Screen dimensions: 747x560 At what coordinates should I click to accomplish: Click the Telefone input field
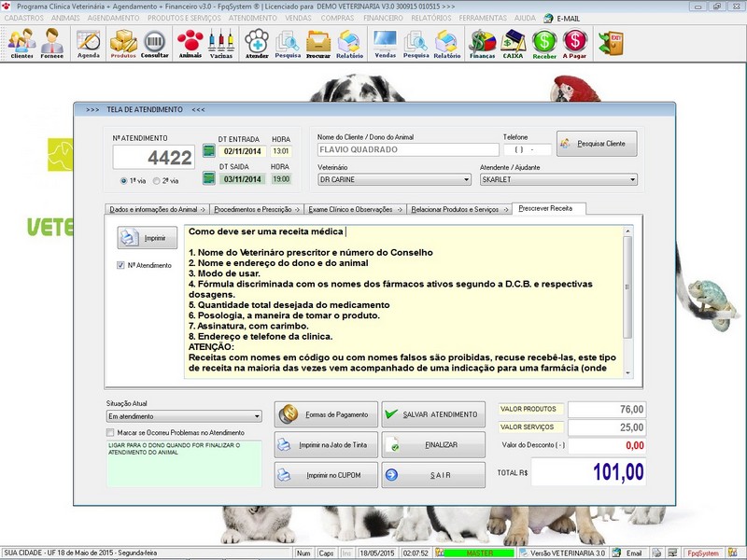(x=527, y=149)
